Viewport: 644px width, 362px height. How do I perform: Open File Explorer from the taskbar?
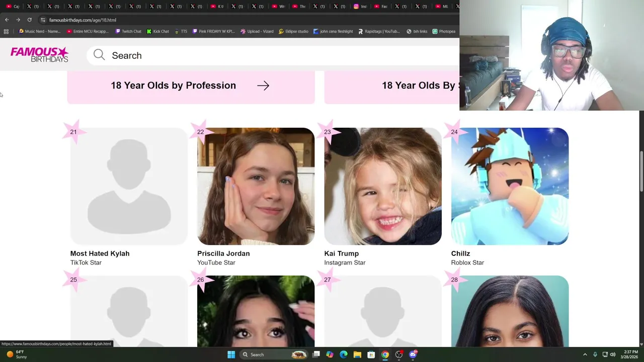click(357, 354)
